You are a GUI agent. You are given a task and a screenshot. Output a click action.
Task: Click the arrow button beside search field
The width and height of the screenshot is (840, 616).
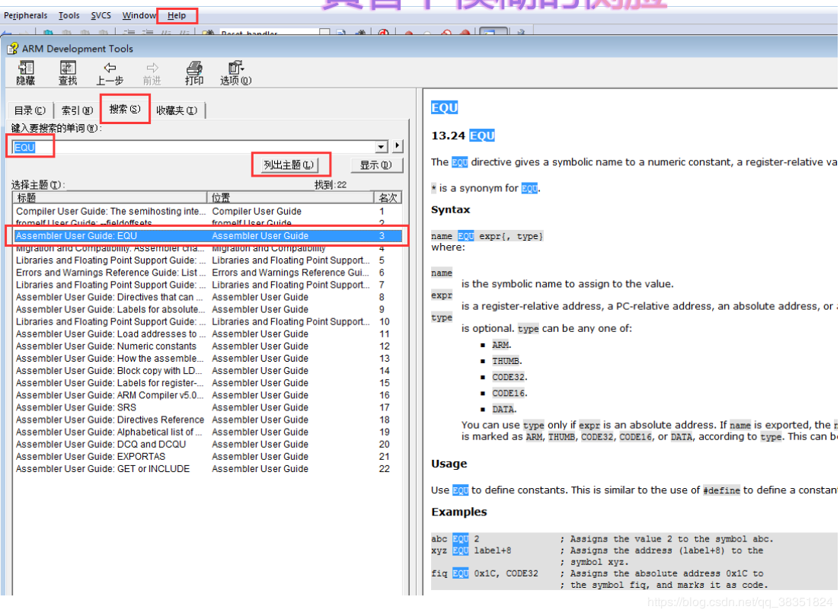point(397,145)
